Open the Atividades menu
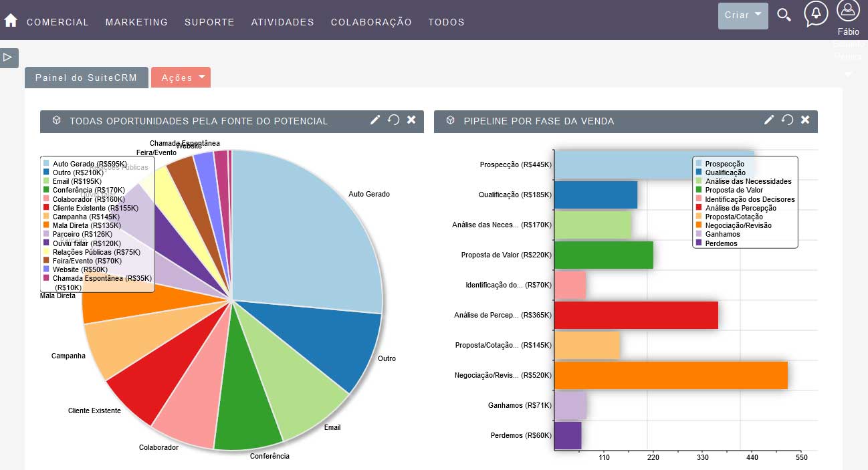The width and height of the screenshot is (868, 470). pyautogui.click(x=282, y=22)
